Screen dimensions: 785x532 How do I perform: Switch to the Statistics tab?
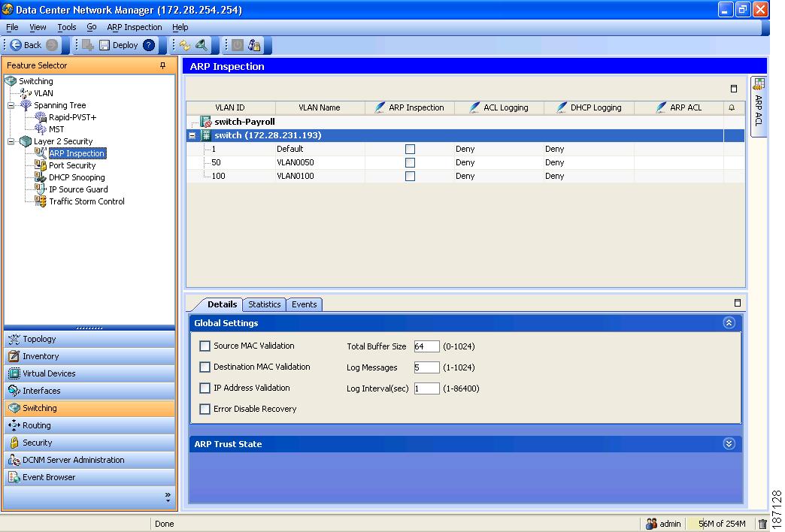[x=264, y=304]
